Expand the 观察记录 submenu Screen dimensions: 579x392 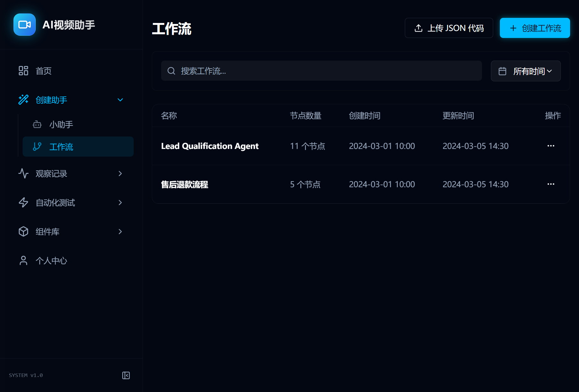click(120, 174)
